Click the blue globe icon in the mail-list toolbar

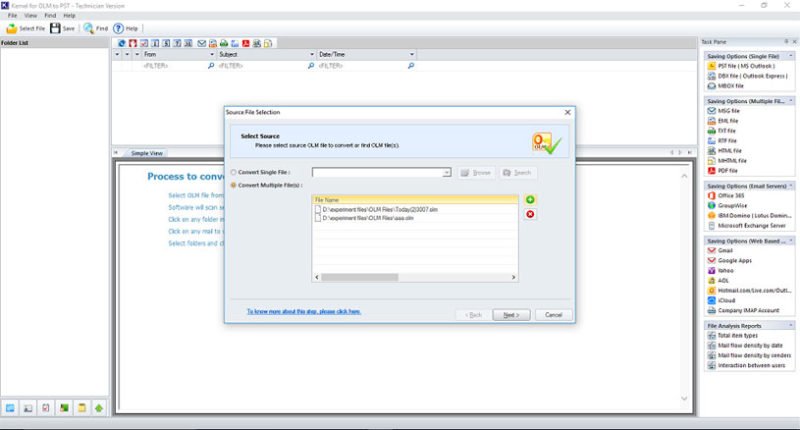[x=121, y=43]
